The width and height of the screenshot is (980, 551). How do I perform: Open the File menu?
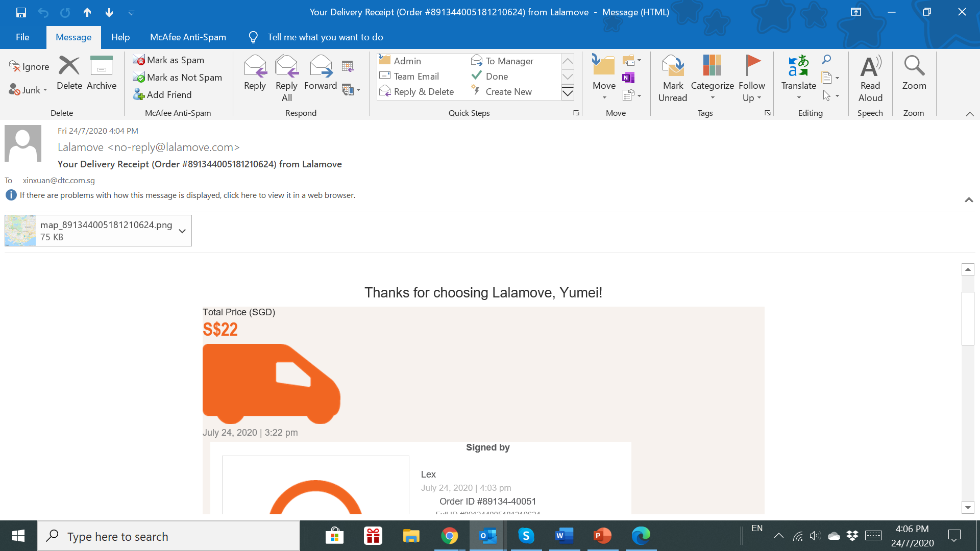(22, 37)
